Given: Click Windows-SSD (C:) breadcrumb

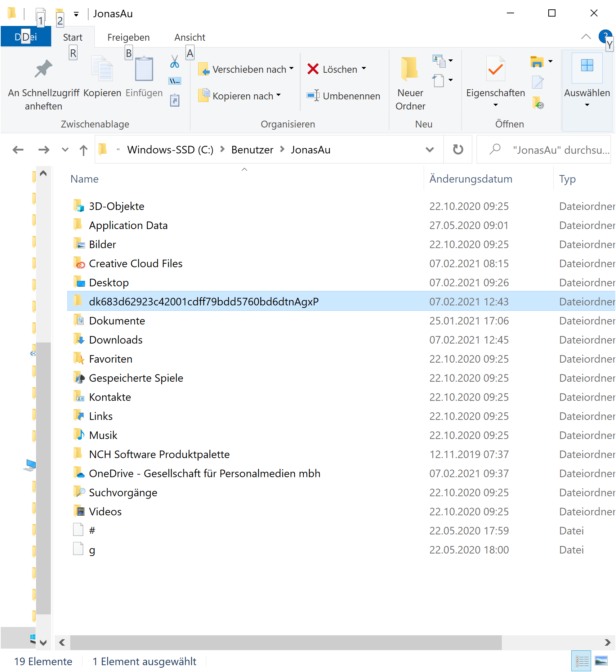Looking at the screenshot, I should [x=170, y=150].
